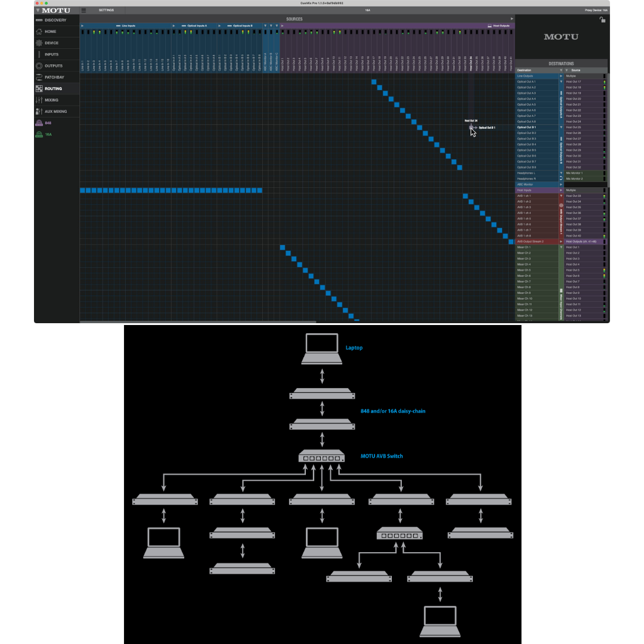644x644 pixels.
Task: Click Proxy Device: 16A label
Action: pyautogui.click(x=596, y=10)
